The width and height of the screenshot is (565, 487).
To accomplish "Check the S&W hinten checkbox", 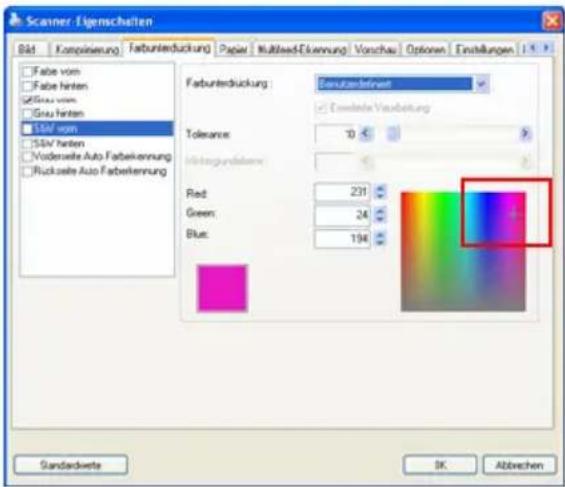I will click(x=27, y=143).
